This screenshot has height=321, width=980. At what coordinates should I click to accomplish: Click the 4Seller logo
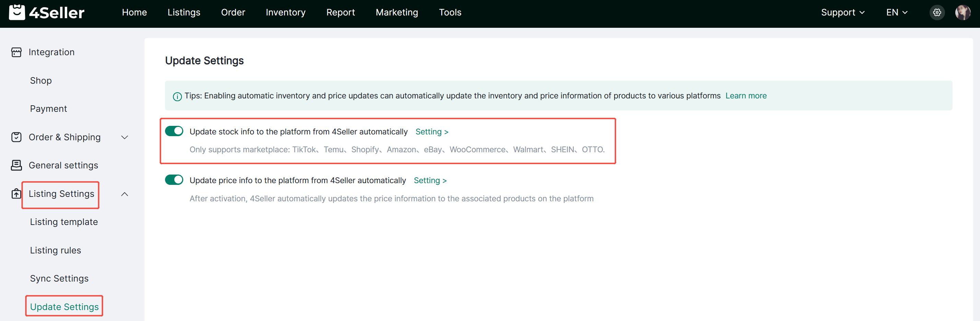pos(46,13)
